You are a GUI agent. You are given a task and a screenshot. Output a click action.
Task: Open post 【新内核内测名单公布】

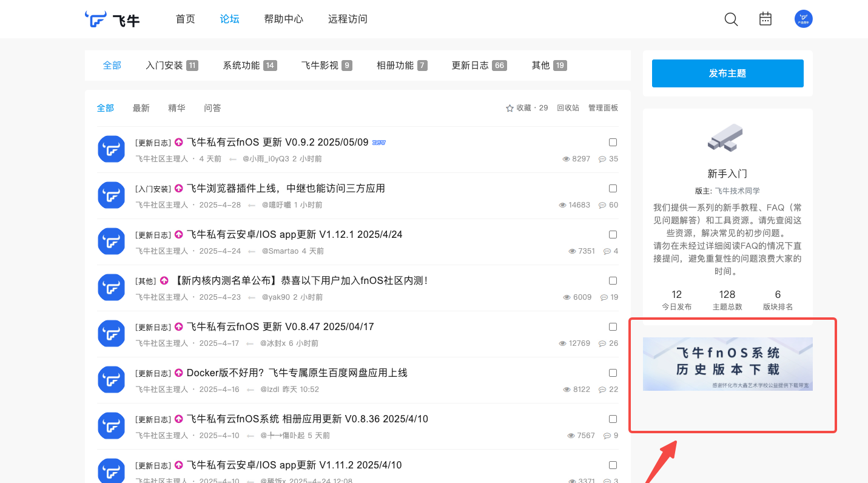click(301, 281)
